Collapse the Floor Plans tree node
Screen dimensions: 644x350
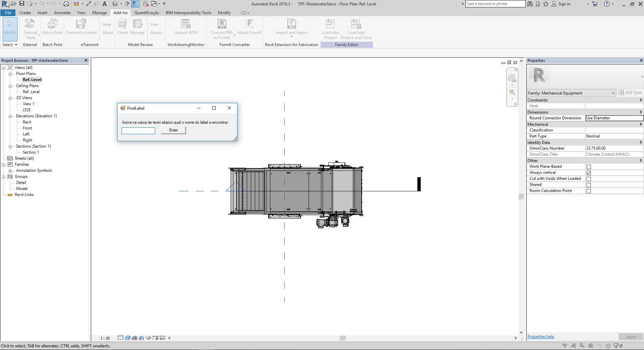[10, 74]
